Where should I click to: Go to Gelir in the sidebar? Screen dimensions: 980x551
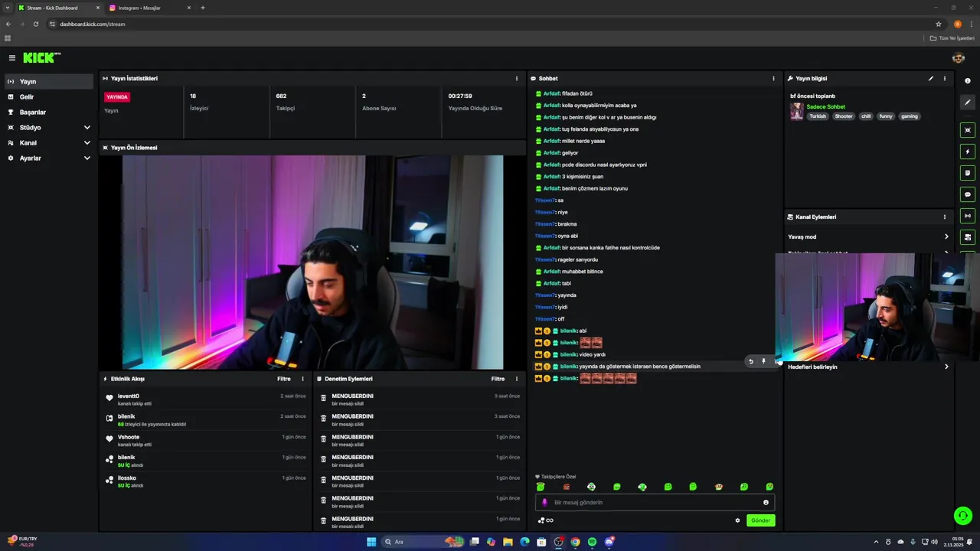[49, 96]
